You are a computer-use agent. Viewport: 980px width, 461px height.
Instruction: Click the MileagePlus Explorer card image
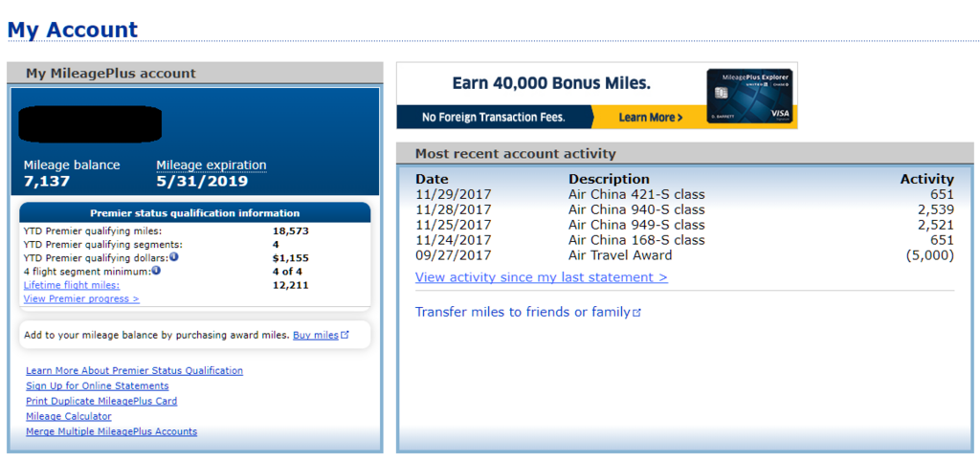(x=749, y=96)
